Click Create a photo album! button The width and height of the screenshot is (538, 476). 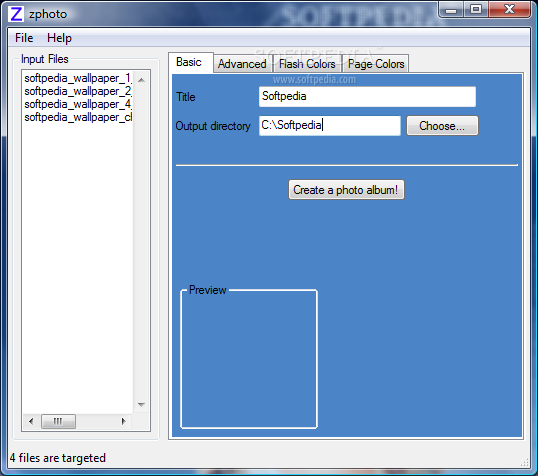coord(346,190)
